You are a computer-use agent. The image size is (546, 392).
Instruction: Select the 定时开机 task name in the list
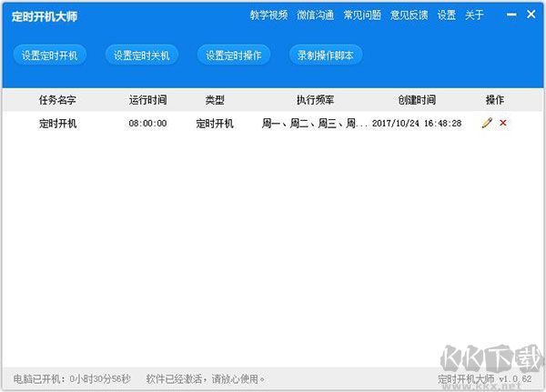[58, 124]
